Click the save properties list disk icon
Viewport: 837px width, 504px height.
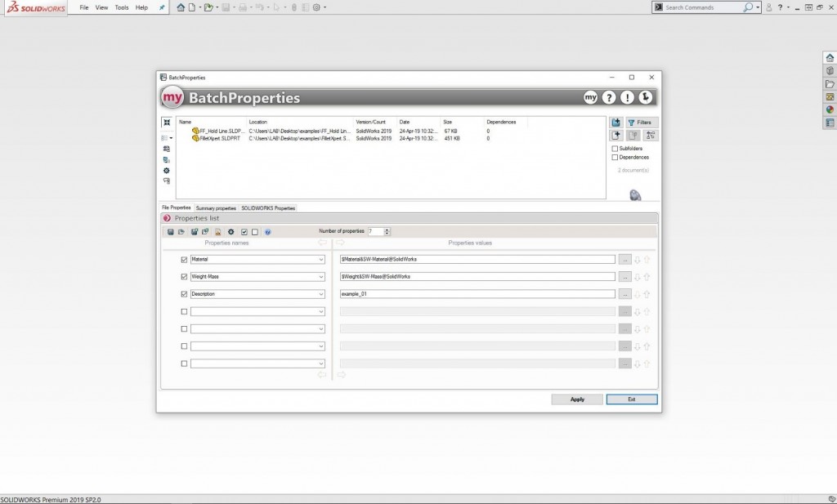click(170, 232)
